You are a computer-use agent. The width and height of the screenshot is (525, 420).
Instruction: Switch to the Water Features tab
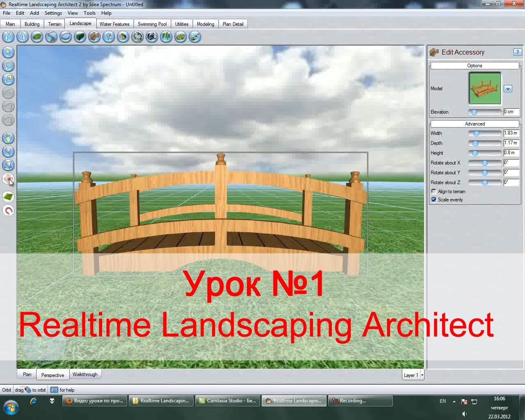114,24
